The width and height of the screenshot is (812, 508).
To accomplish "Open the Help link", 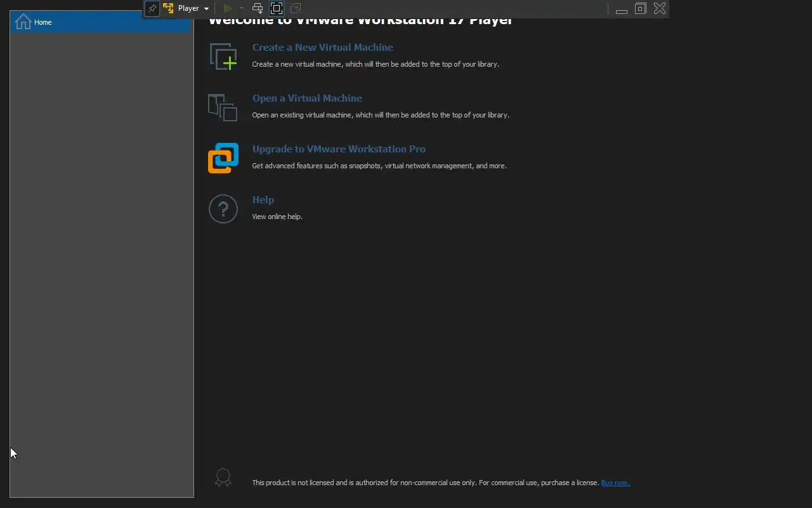I will tap(263, 200).
